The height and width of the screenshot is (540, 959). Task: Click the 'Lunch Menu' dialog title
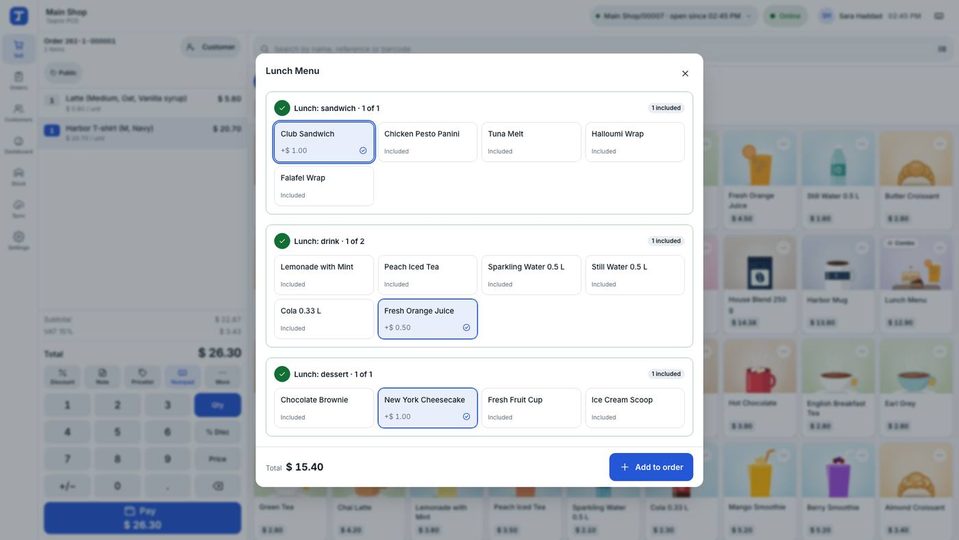292,71
